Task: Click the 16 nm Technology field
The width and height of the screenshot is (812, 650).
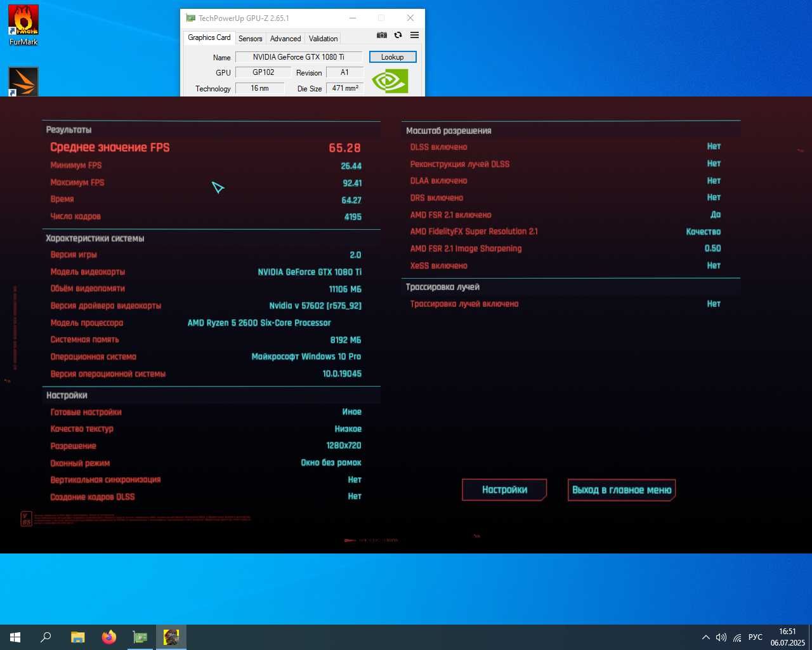Action: click(260, 88)
